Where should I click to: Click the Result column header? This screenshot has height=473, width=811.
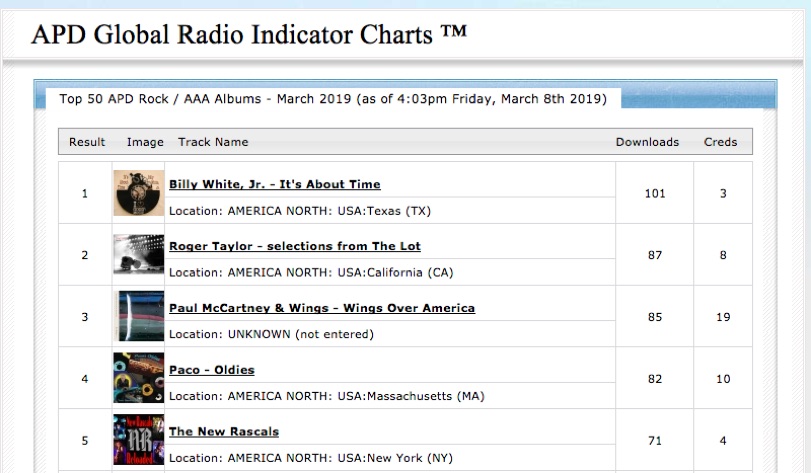87,142
